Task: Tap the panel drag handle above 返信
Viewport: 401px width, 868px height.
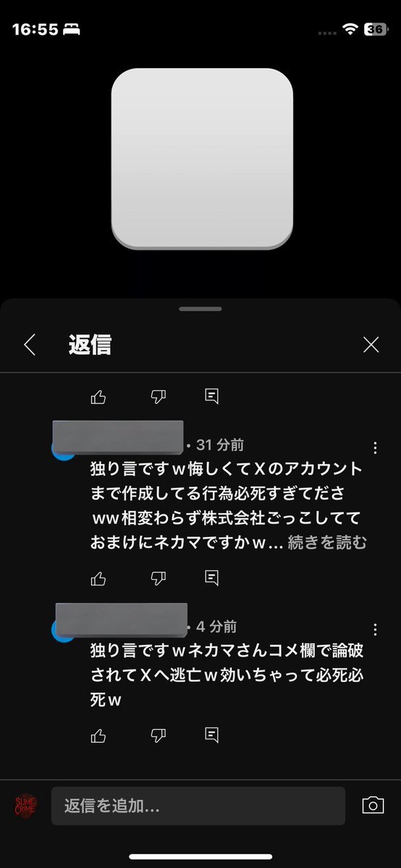Action: point(200,309)
